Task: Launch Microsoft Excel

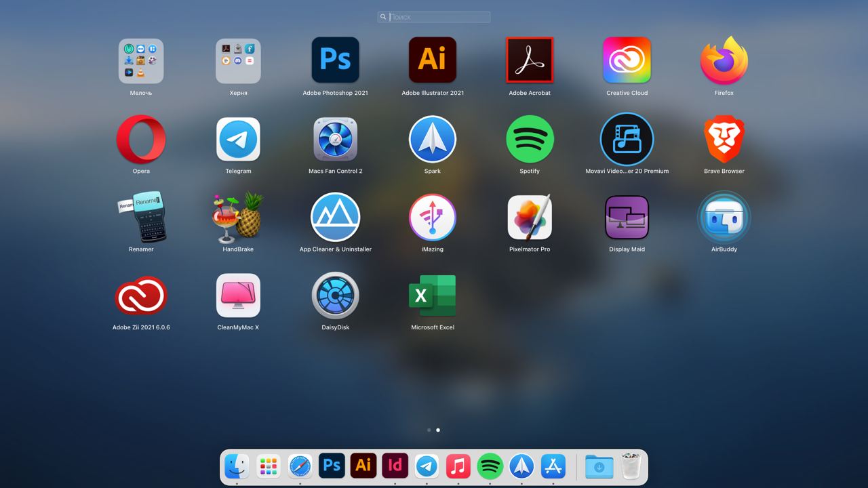Action: (433, 295)
